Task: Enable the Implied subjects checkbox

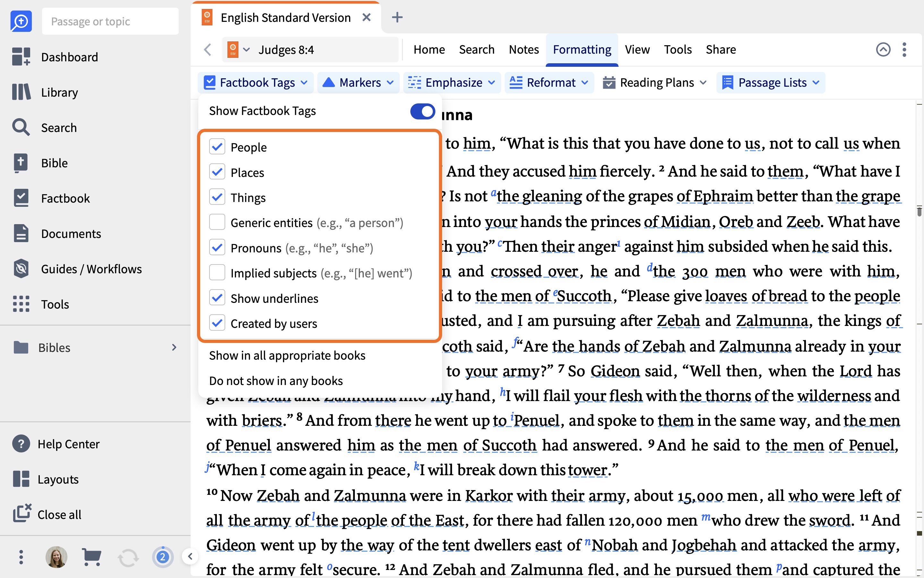Action: (x=217, y=273)
